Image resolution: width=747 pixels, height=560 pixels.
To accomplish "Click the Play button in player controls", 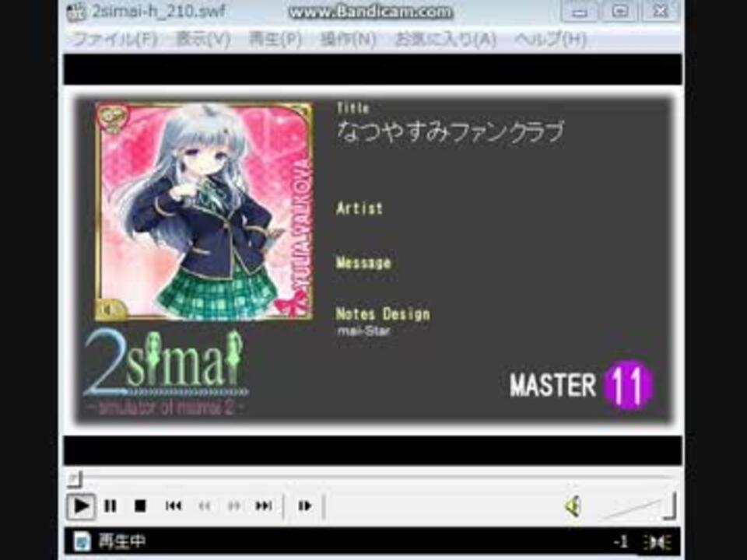I will 80,506.
